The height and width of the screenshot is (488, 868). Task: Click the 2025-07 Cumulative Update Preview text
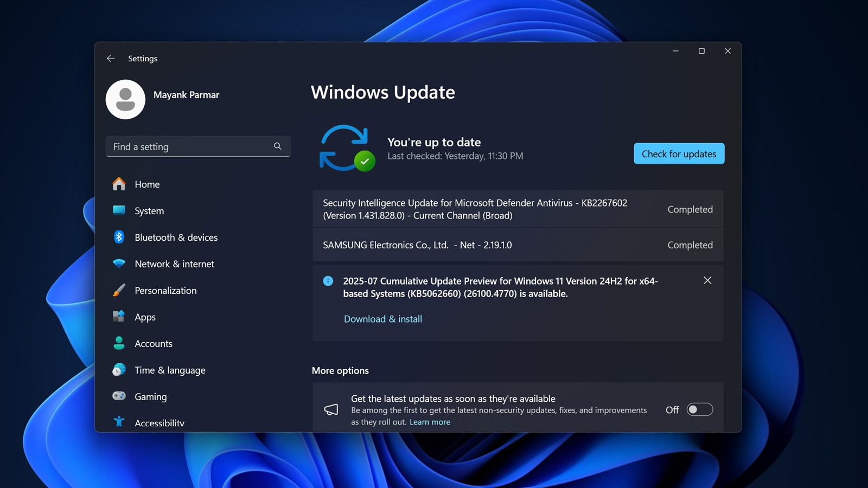coord(500,287)
